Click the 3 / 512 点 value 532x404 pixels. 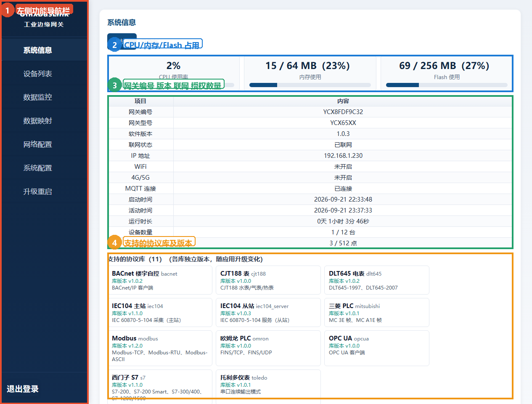(x=343, y=243)
